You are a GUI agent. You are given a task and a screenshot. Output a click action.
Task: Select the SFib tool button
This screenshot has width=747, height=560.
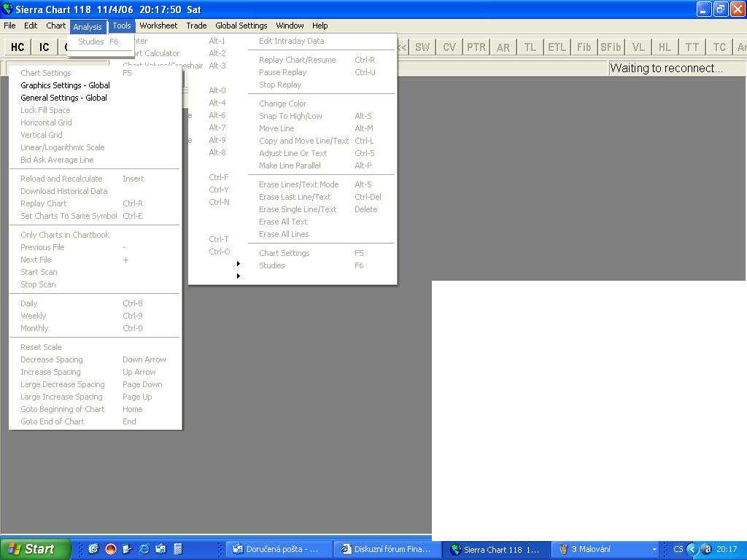click(x=611, y=47)
